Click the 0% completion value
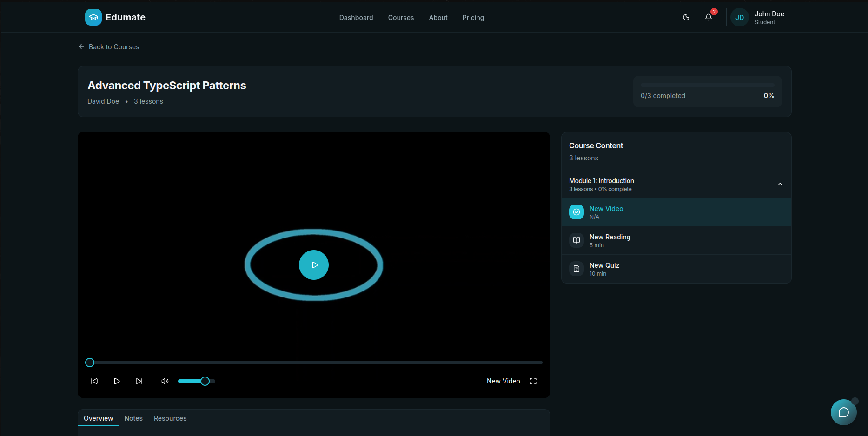Screen dimensions: 868x436 [x=769, y=96]
